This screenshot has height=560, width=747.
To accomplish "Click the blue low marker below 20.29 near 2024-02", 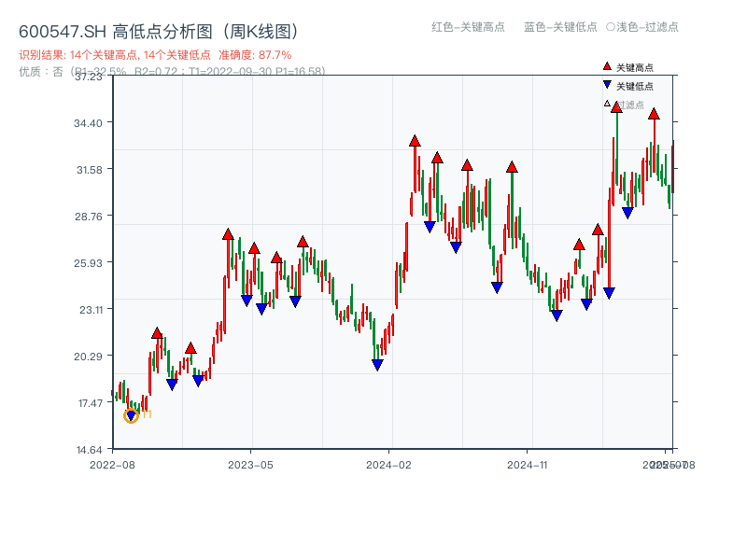I will tap(377, 365).
